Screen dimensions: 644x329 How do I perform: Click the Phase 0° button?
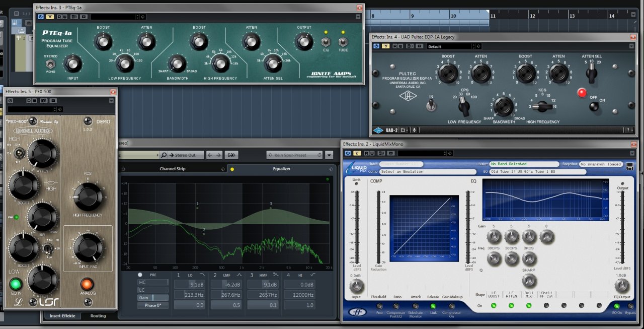pyautogui.click(x=153, y=305)
